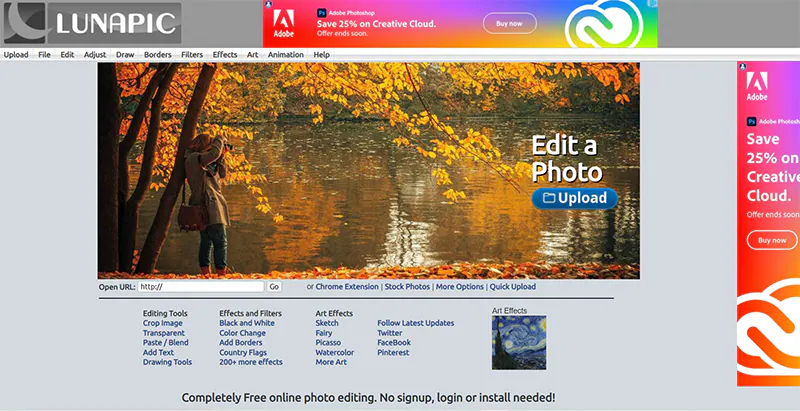Image resolution: width=800 pixels, height=411 pixels.
Task: Open the Country Flags link
Action: coord(243,352)
